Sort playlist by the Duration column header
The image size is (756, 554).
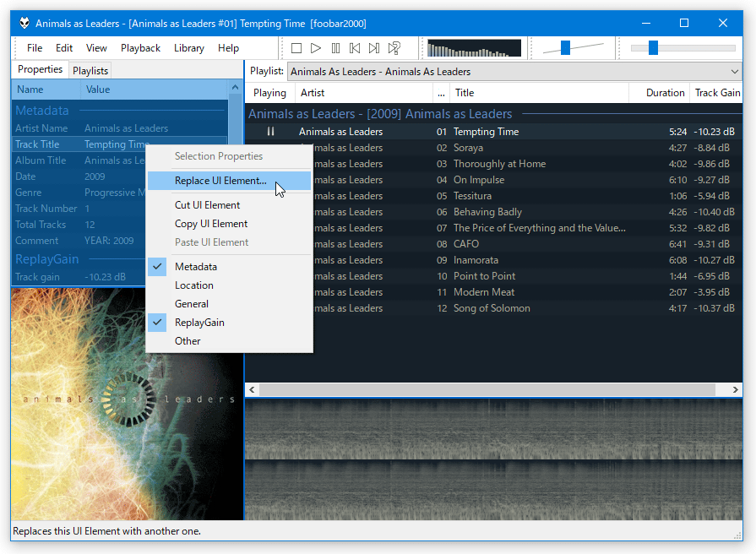coord(660,93)
